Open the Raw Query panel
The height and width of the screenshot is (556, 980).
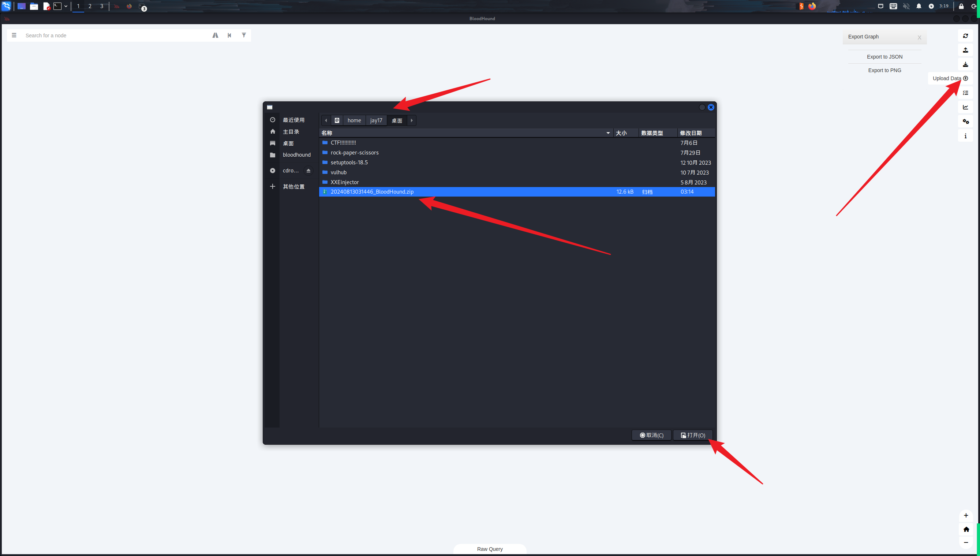click(x=489, y=549)
